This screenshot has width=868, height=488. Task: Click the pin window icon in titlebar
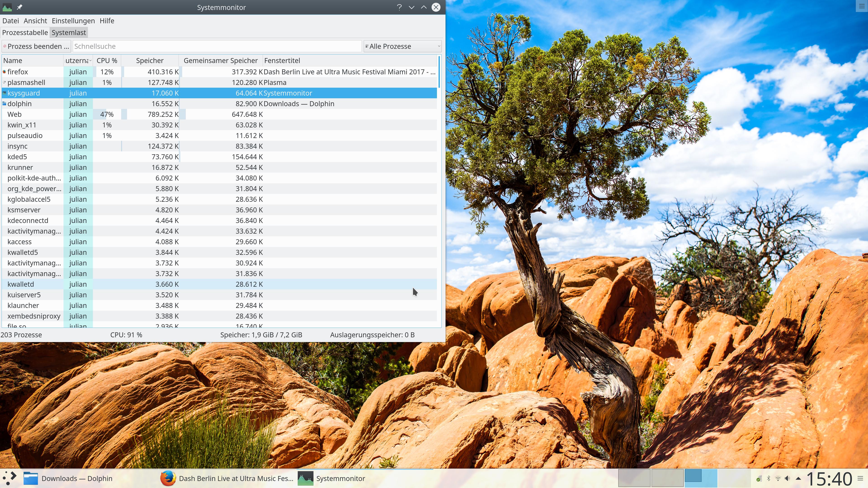pos(19,7)
